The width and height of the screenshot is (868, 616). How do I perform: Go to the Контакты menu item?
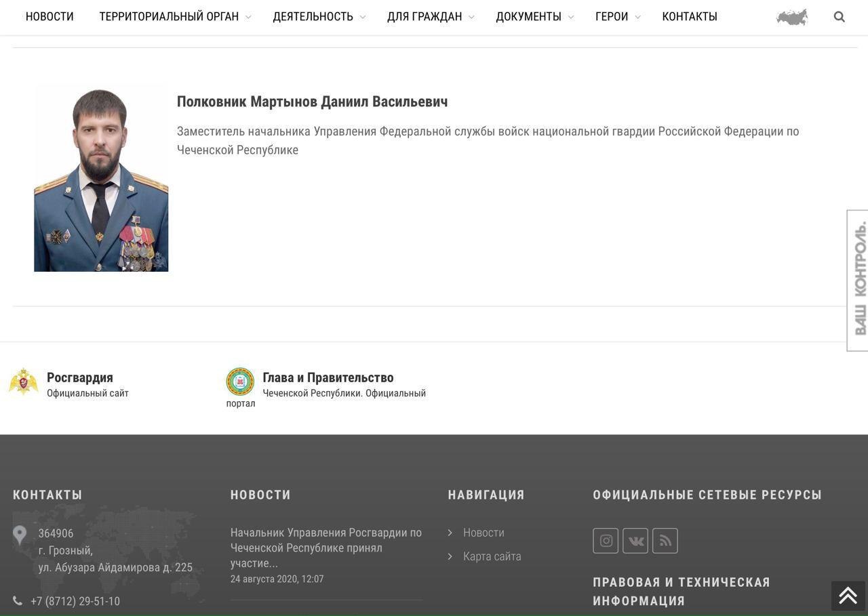pyautogui.click(x=690, y=16)
